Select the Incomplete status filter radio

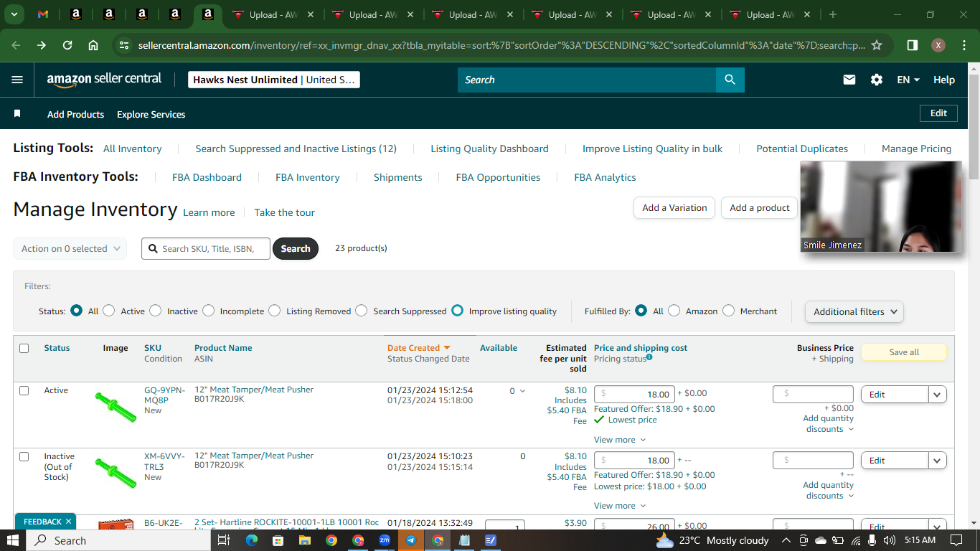click(209, 311)
